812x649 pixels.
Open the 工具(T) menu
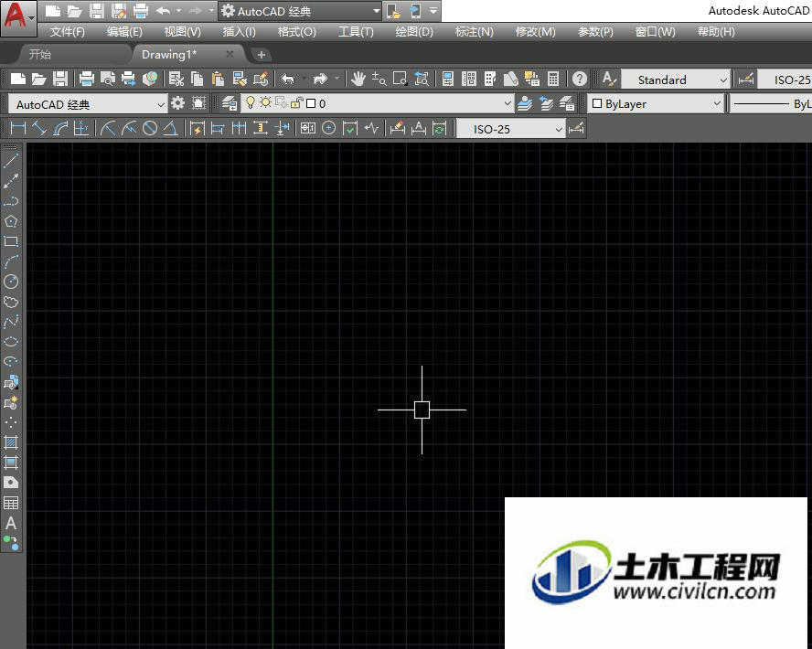pyautogui.click(x=356, y=32)
